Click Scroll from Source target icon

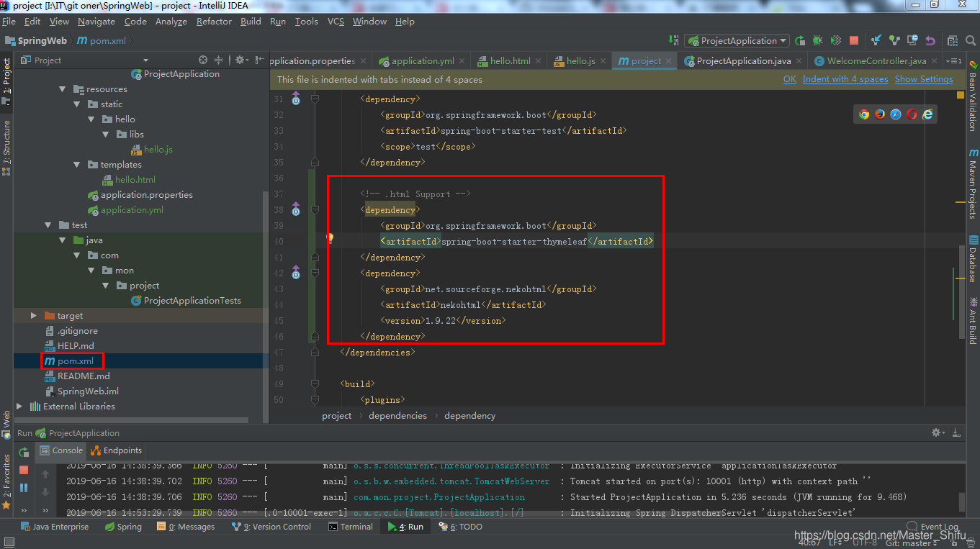point(203,60)
